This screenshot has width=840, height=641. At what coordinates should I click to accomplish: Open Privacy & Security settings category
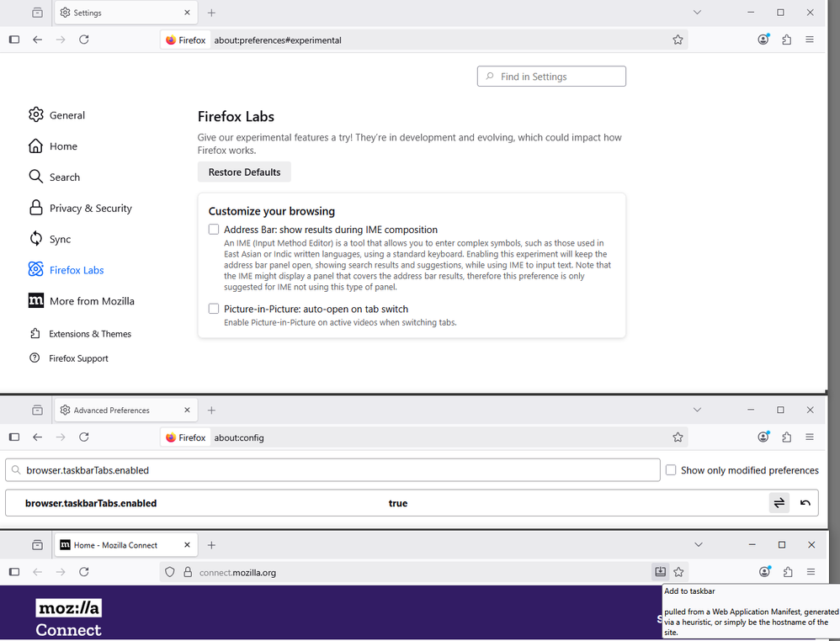click(x=90, y=208)
